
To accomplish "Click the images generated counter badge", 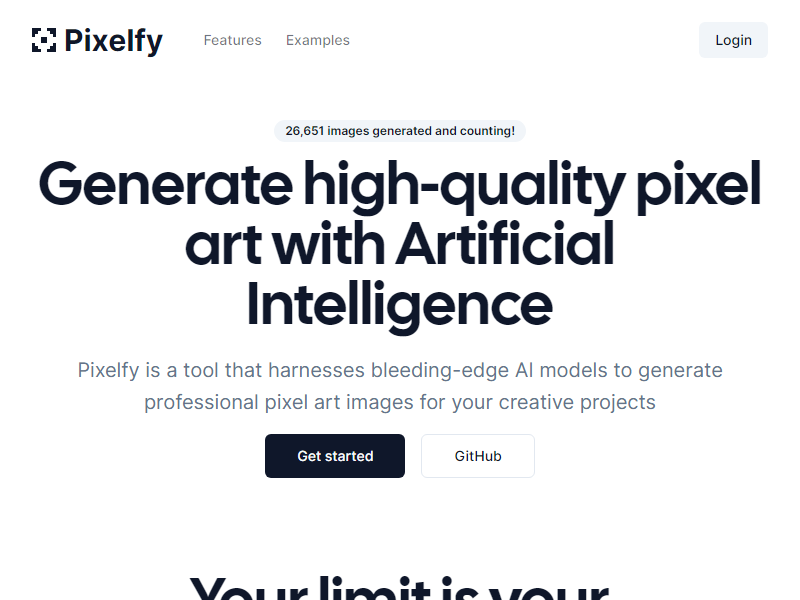I will (400, 131).
